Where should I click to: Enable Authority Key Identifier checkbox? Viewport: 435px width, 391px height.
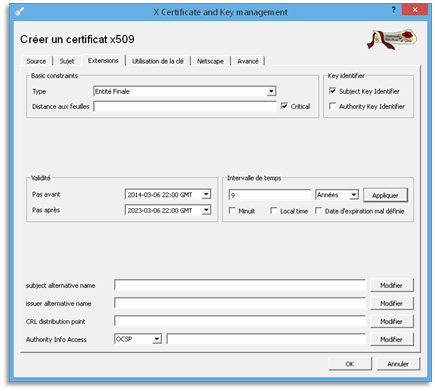coord(332,106)
